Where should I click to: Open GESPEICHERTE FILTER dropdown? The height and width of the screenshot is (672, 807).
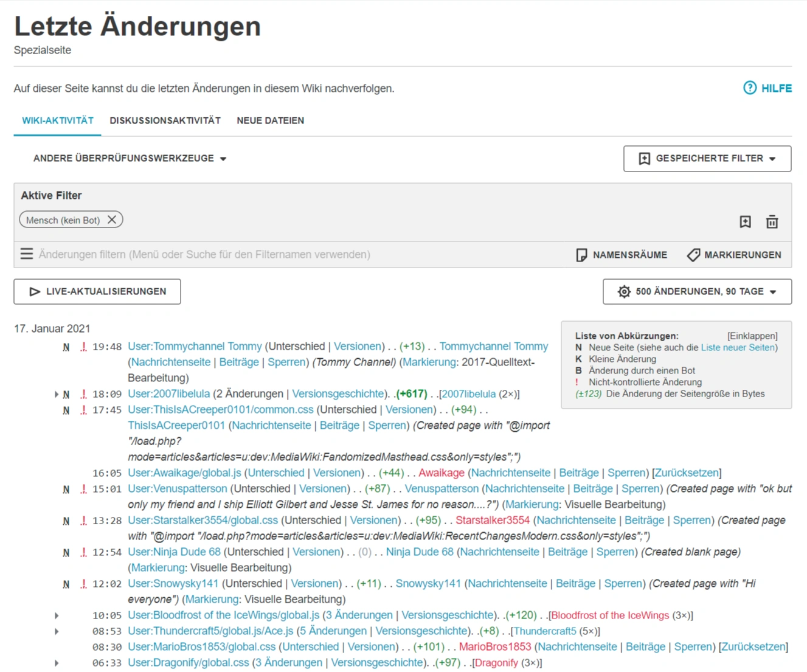pos(707,159)
